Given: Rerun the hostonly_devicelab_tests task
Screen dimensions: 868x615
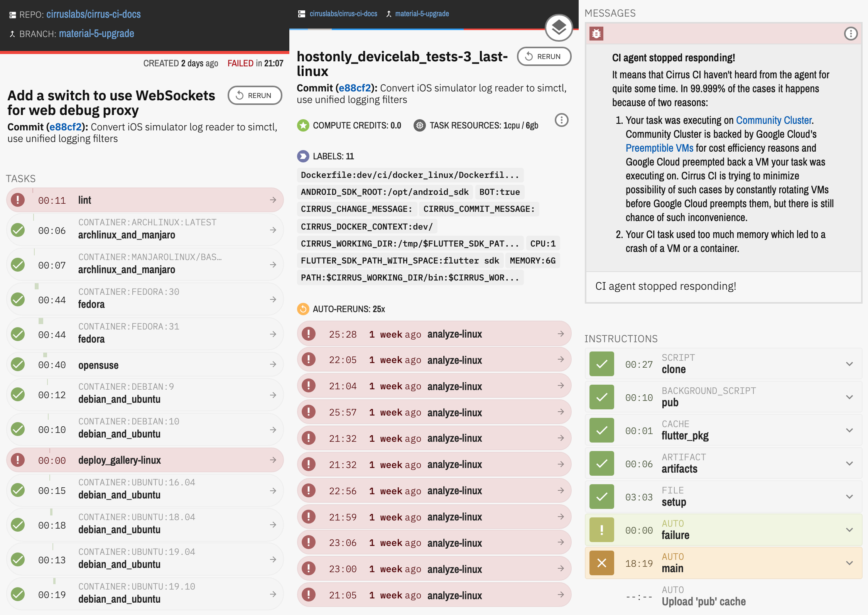Looking at the screenshot, I should click(544, 56).
